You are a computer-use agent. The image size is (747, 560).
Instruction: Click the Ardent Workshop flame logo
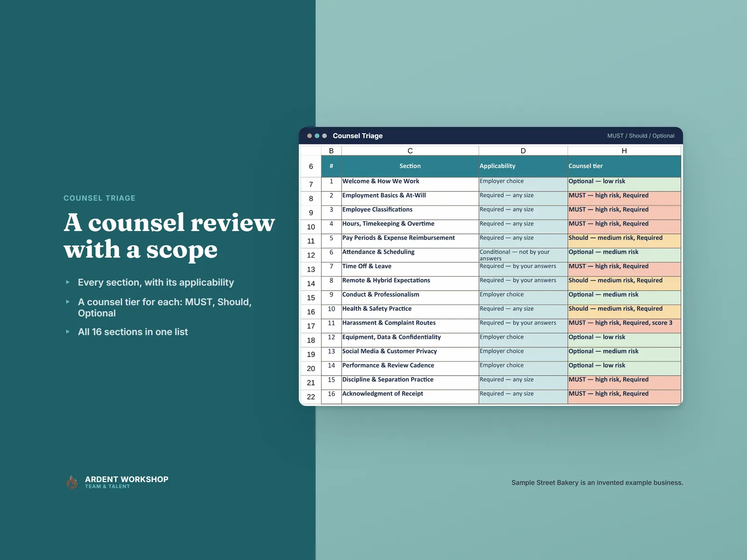[x=72, y=483]
